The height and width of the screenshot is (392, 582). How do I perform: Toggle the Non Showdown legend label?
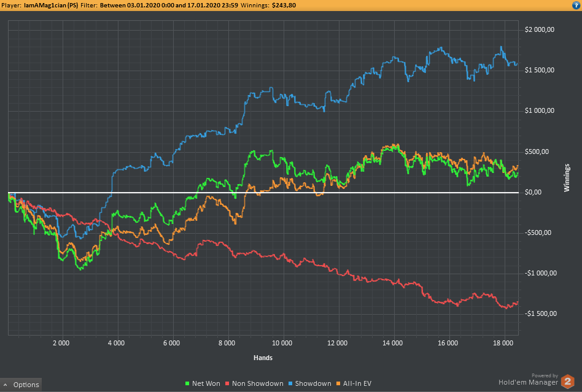coord(258,383)
